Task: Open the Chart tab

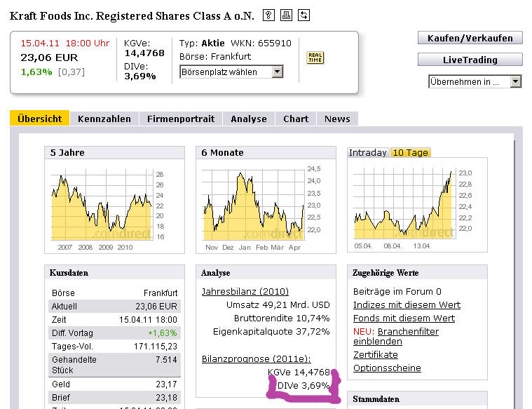Action: click(x=296, y=119)
